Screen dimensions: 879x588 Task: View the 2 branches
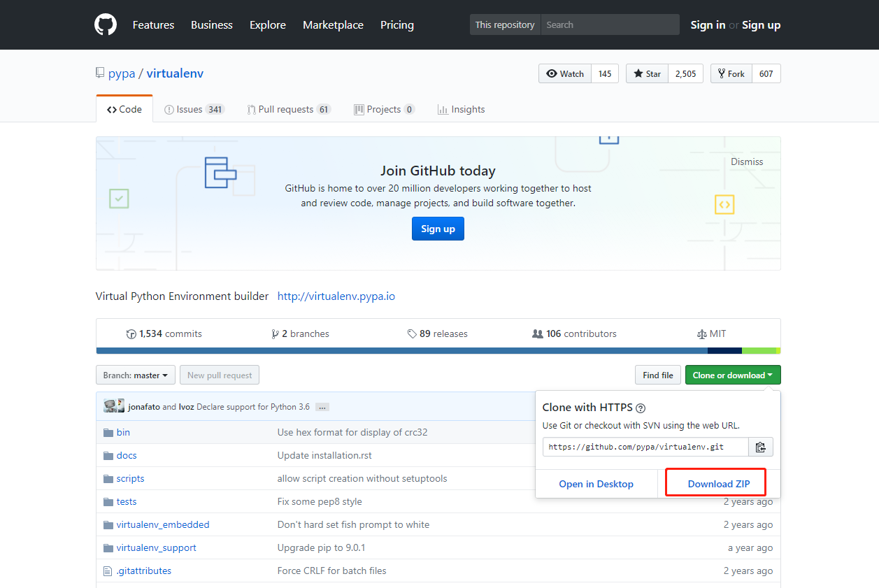[x=301, y=334]
